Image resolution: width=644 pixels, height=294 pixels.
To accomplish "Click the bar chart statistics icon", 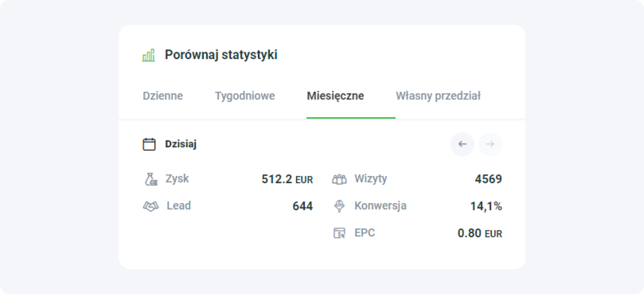I will (x=149, y=55).
